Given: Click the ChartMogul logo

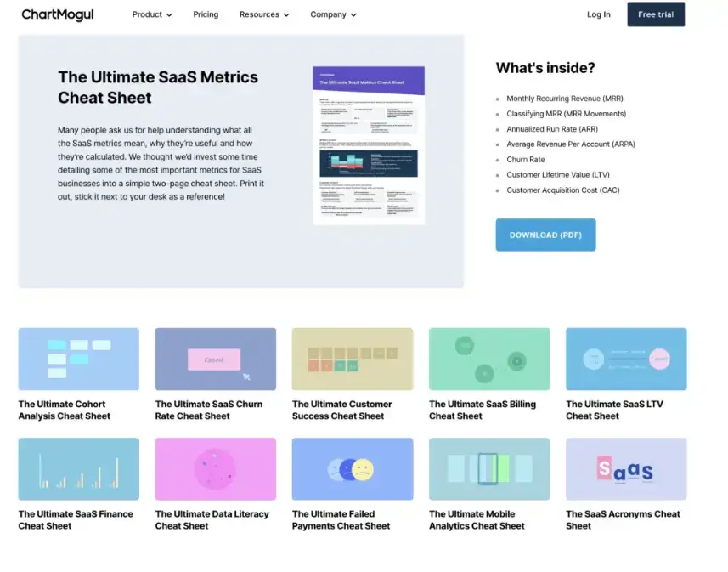Looking at the screenshot, I should point(57,14).
